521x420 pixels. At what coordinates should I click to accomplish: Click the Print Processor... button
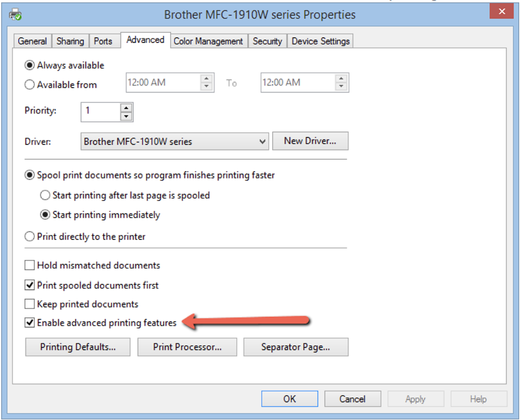(x=188, y=347)
